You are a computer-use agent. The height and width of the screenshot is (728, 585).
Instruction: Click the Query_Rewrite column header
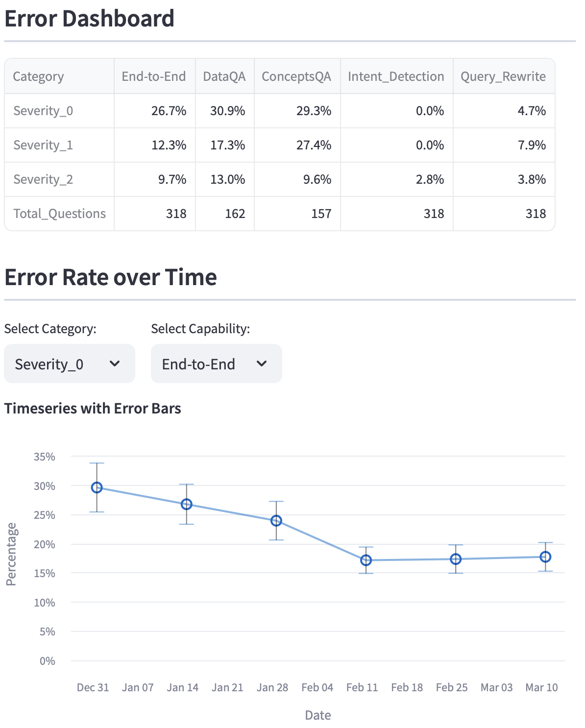point(503,76)
